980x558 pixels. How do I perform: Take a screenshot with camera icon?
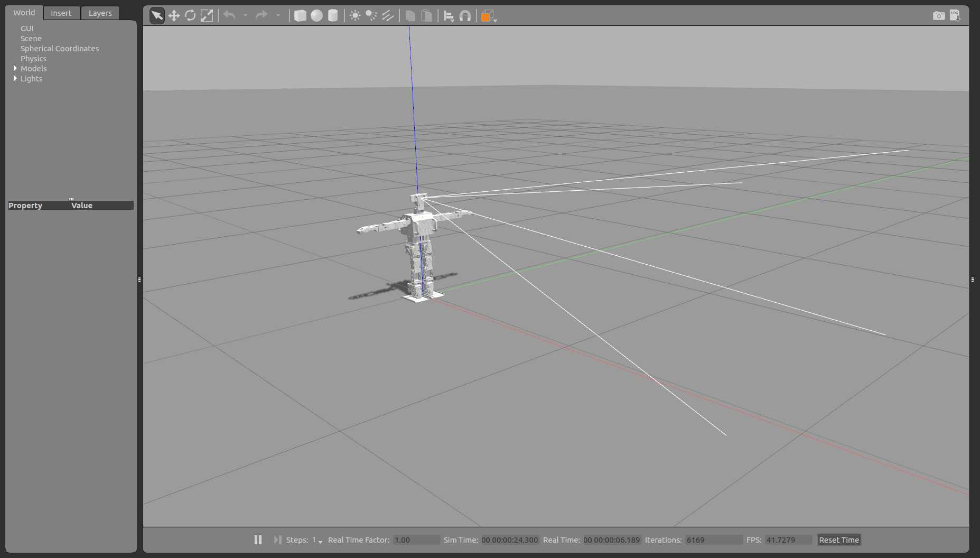click(939, 16)
